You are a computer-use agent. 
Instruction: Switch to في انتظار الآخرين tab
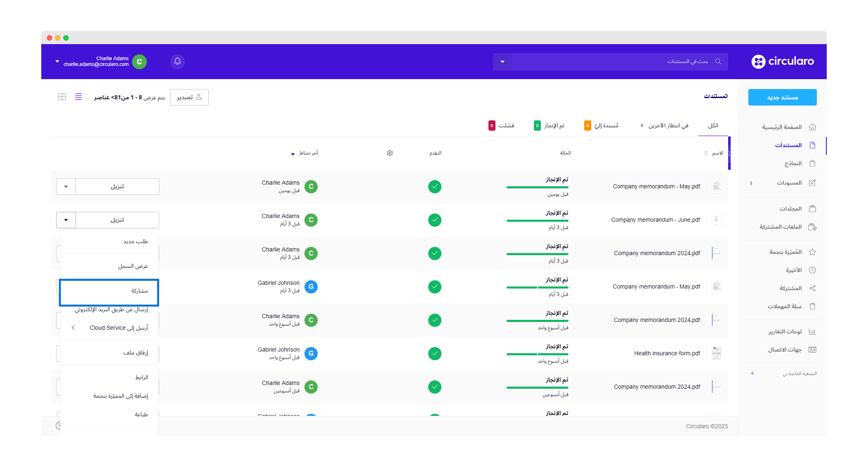(x=668, y=126)
